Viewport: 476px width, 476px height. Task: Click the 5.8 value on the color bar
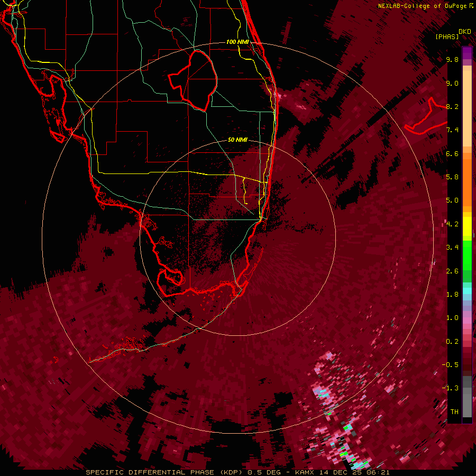(x=452, y=177)
